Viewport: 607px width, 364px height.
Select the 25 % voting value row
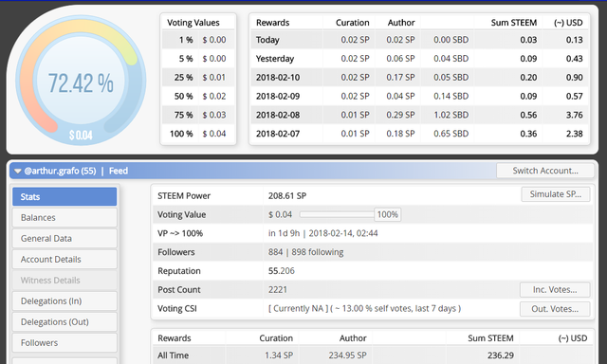click(198, 78)
